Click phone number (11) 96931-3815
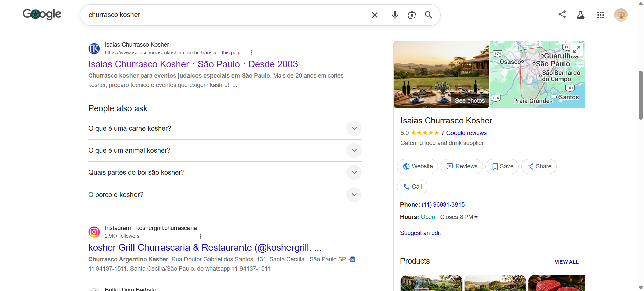Viewport: 644px width, 291px height. coord(443,205)
